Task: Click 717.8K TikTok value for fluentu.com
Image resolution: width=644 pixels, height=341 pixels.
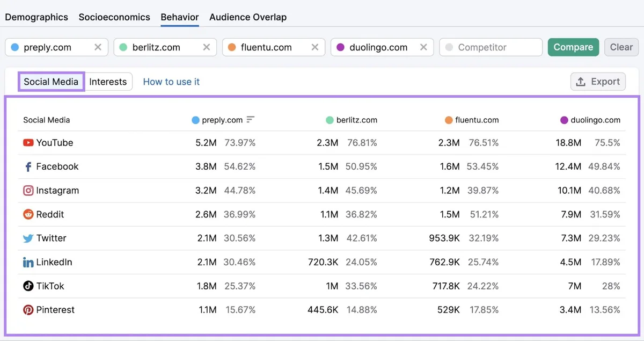Action: pos(446,286)
